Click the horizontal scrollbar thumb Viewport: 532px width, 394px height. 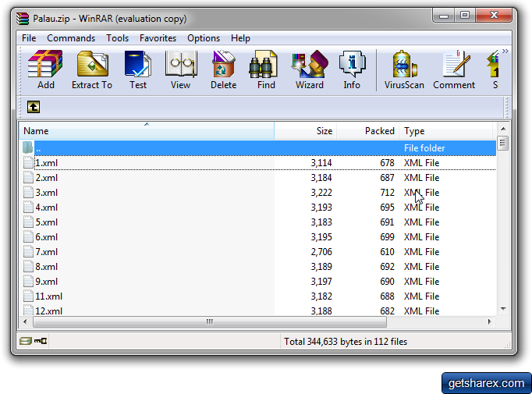tap(210, 321)
